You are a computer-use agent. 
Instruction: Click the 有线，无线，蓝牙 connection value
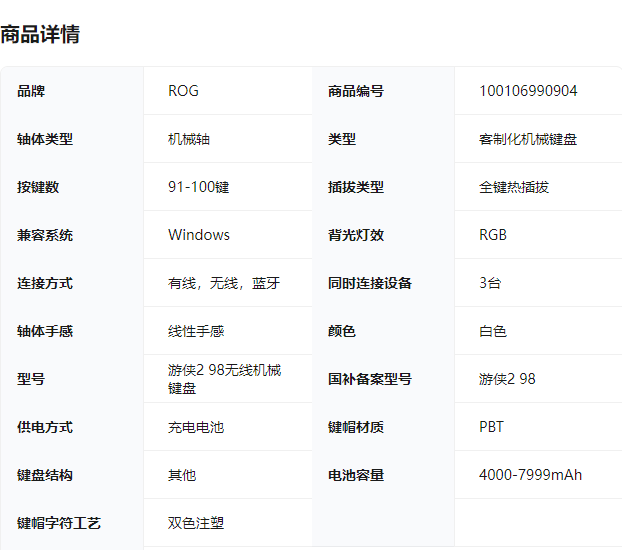[224, 283]
